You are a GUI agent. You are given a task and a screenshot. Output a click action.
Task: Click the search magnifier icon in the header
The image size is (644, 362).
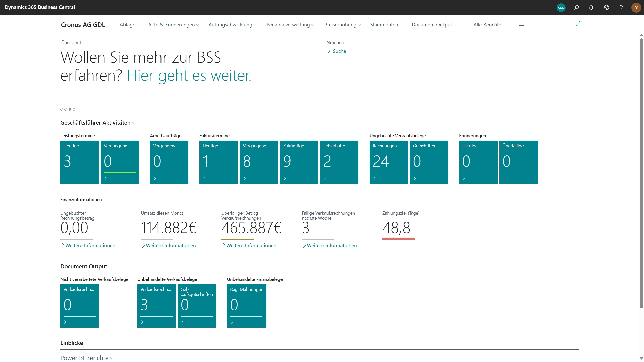point(576,8)
